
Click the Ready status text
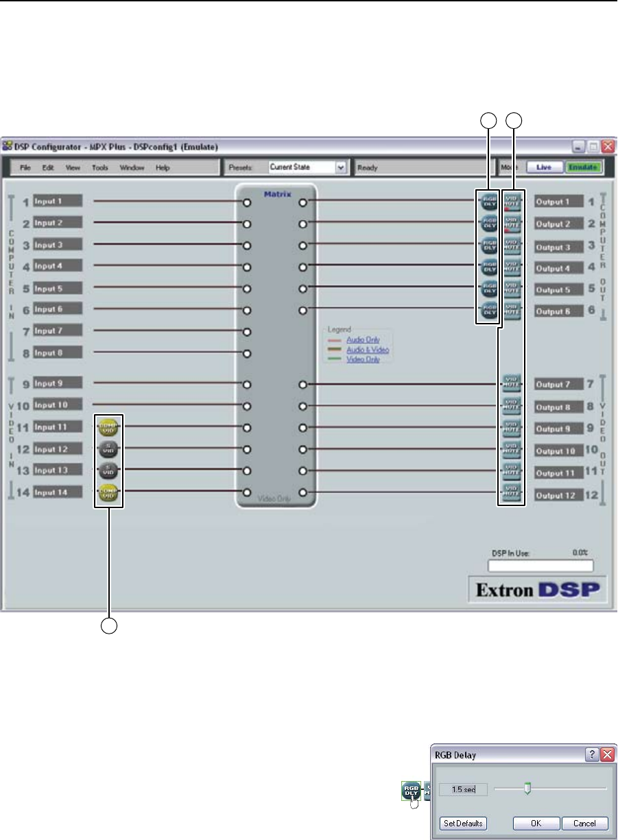pyautogui.click(x=368, y=167)
